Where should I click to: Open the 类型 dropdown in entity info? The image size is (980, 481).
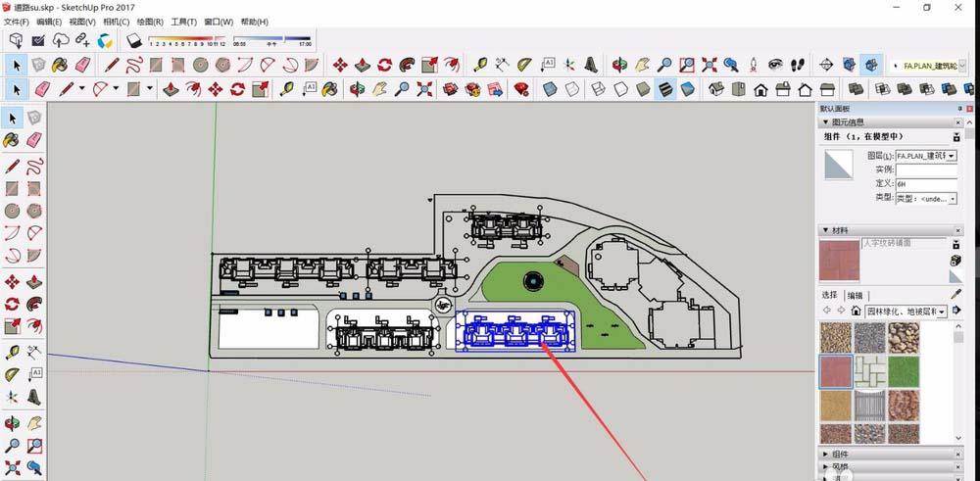click(x=952, y=199)
